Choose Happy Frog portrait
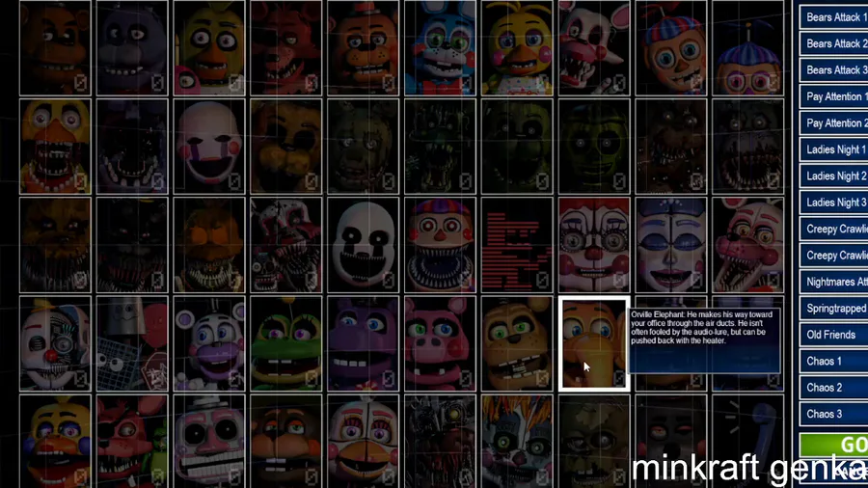 (285, 343)
